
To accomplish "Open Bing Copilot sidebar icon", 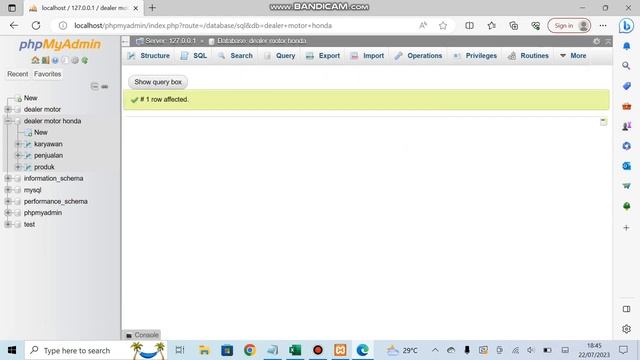I will point(626,26).
